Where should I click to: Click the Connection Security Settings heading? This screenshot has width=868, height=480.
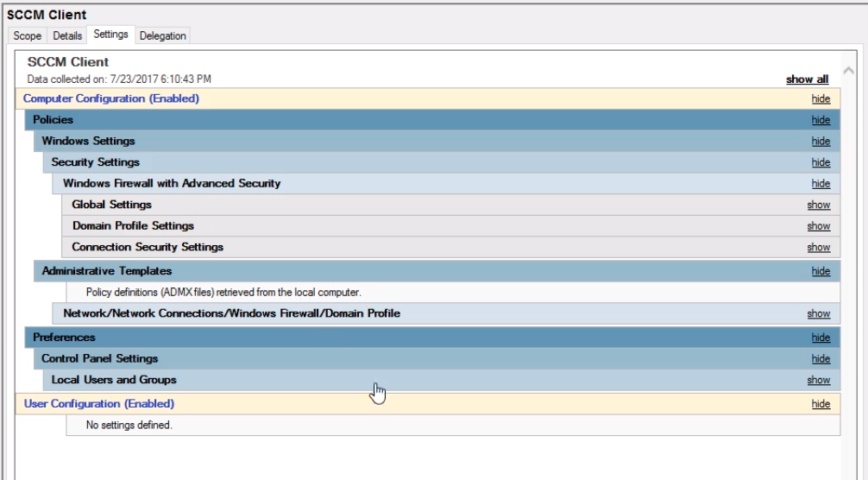(x=148, y=247)
